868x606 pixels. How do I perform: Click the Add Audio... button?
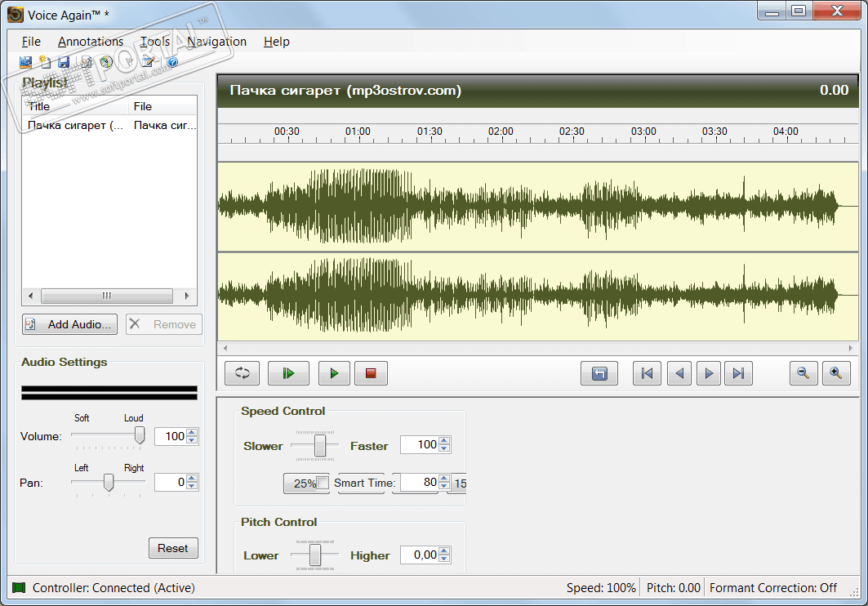[69, 324]
